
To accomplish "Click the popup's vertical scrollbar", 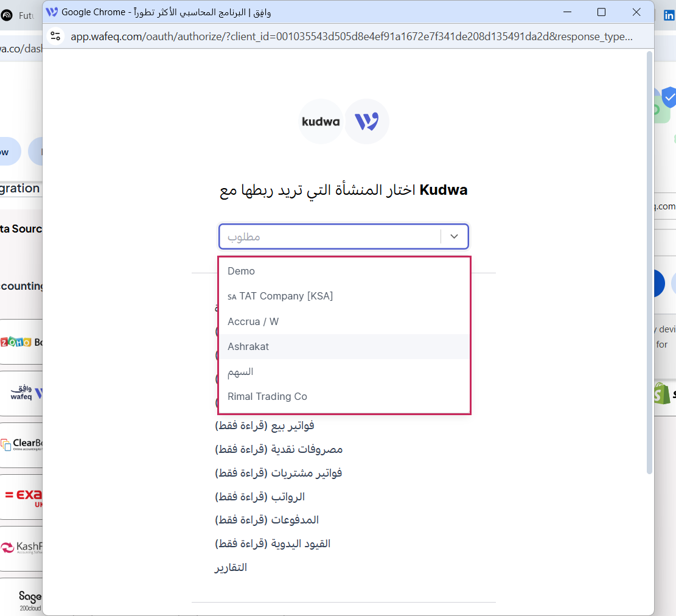I will [649, 262].
